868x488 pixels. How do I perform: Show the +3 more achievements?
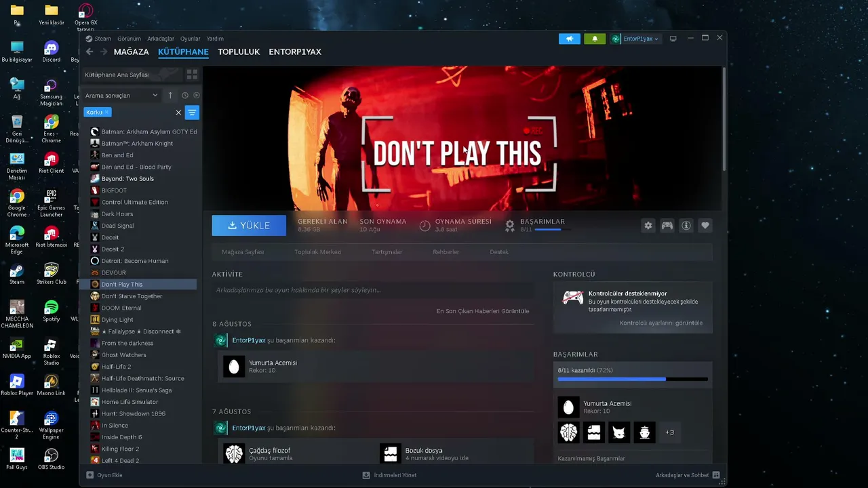(x=670, y=432)
